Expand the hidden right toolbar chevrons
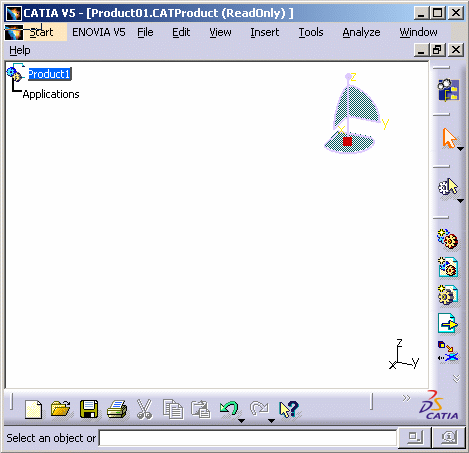The width and height of the screenshot is (469, 453). (456, 378)
